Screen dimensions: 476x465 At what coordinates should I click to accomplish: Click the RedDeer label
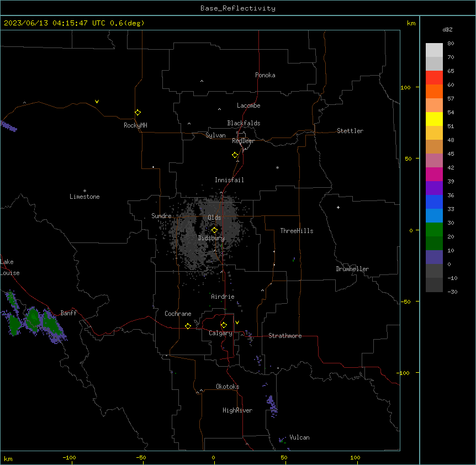pyautogui.click(x=243, y=141)
